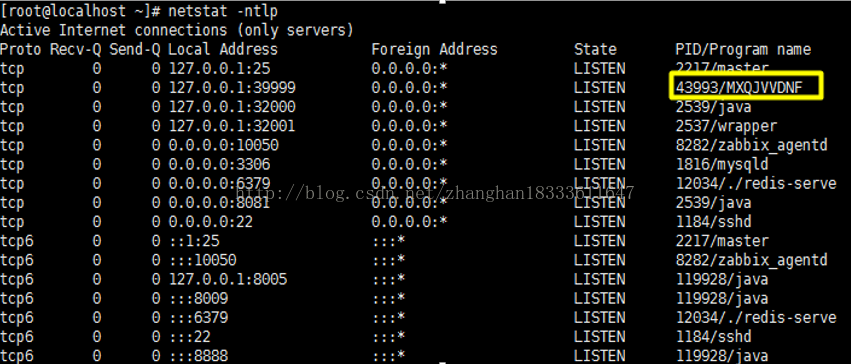851x364 pixels.
Task: Click the 'Local Address' column header
Action: click(223, 49)
